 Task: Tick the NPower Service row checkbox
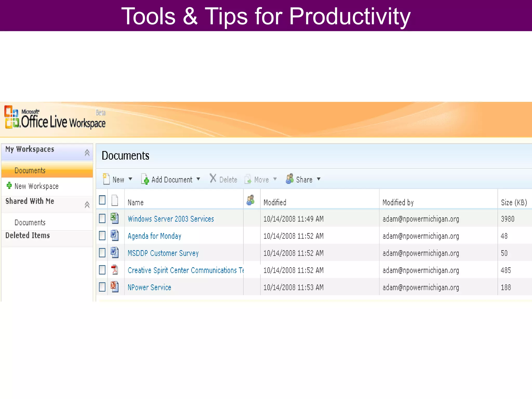tap(102, 287)
